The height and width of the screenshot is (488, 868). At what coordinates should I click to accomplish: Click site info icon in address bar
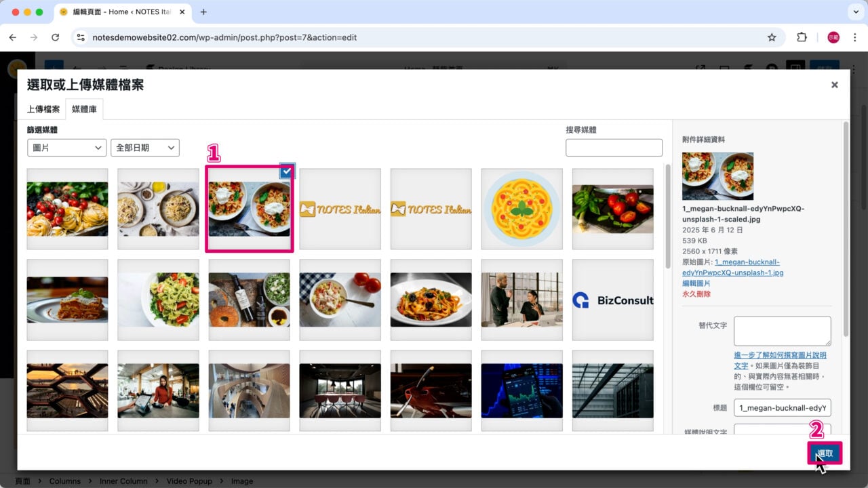click(81, 37)
